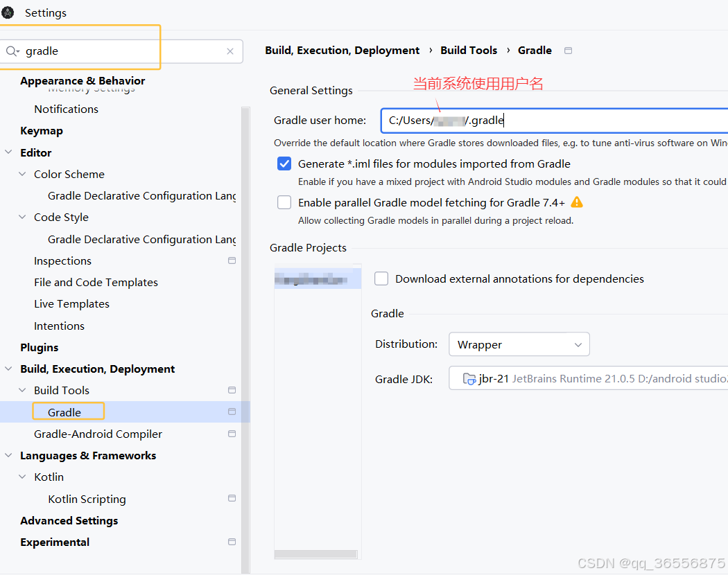Open the Distribution dropdown showing Wrapper

coord(519,344)
